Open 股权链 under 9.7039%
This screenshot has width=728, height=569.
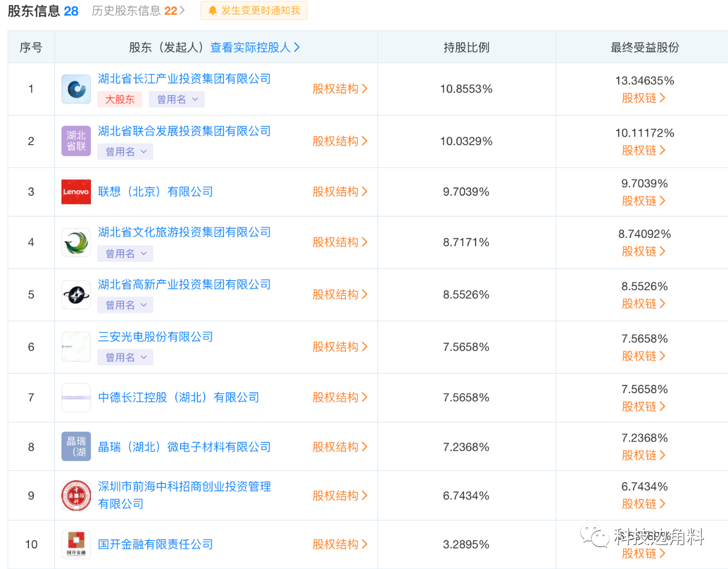pos(644,201)
